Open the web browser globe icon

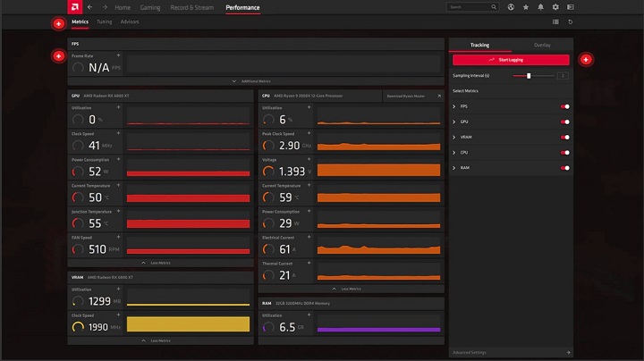click(511, 7)
